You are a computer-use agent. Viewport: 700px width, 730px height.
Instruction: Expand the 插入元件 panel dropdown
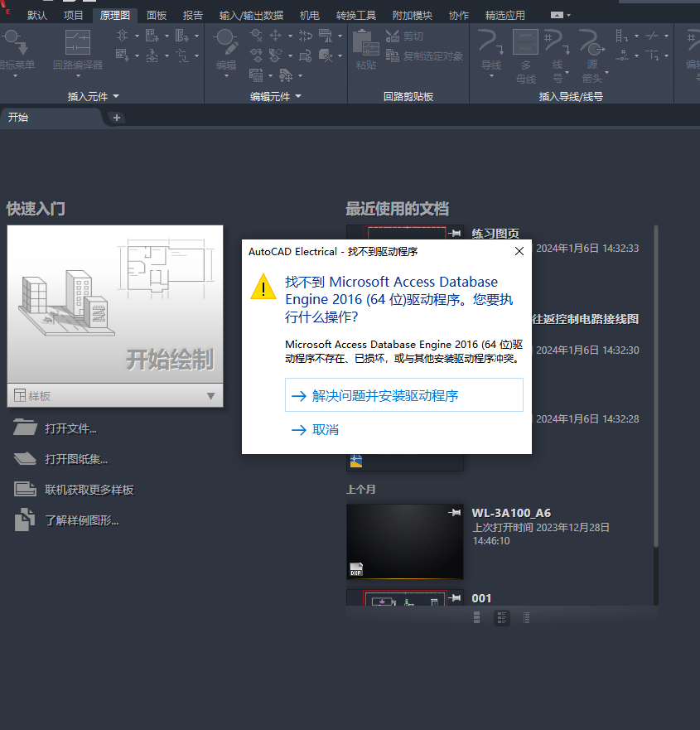click(x=115, y=97)
